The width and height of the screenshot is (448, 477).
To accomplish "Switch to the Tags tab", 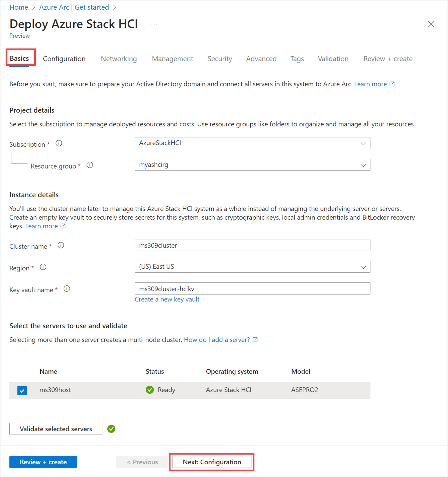I will pos(297,59).
